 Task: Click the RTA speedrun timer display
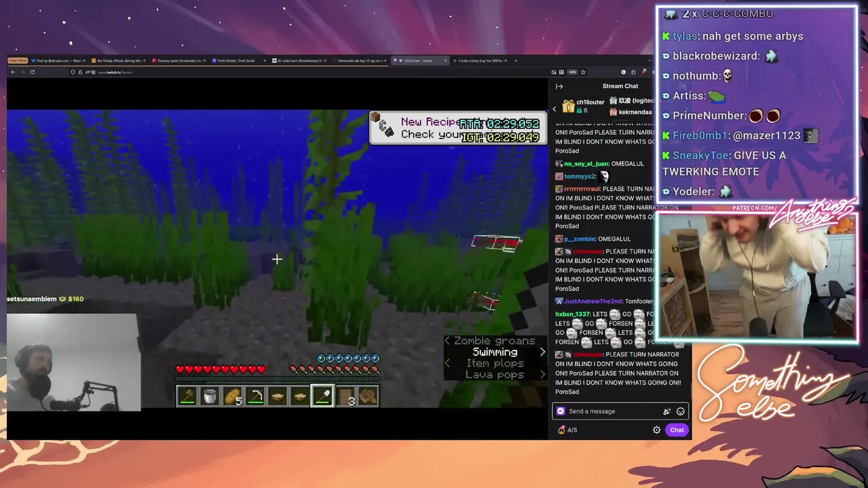499,124
